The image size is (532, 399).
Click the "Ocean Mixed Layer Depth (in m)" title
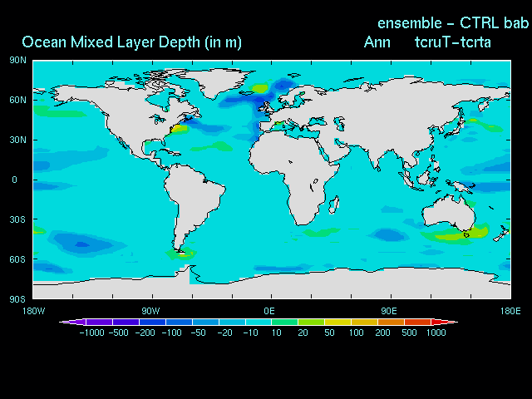131,42
